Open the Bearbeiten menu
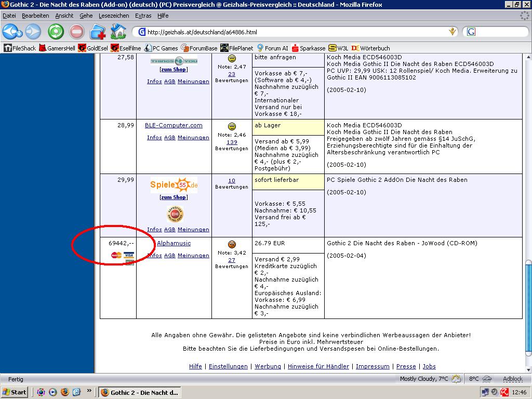Screen dimensions: 532x399 tap(35, 16)
